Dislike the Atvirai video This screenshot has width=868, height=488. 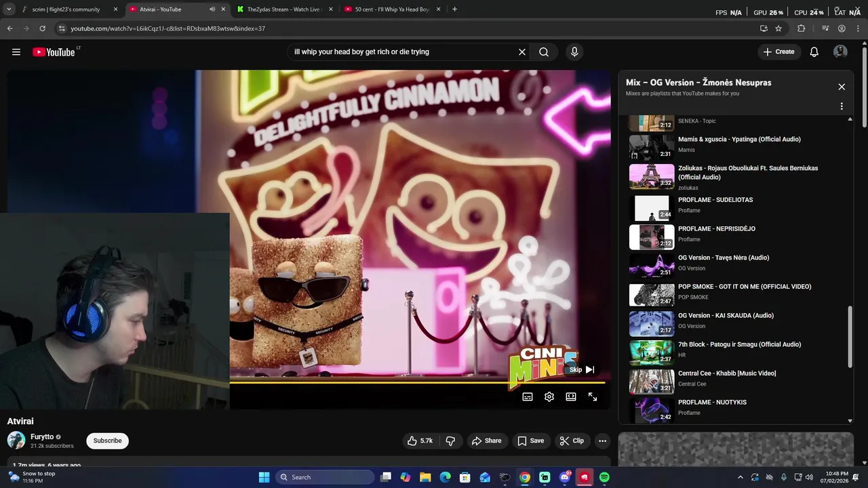click(450, 441)
